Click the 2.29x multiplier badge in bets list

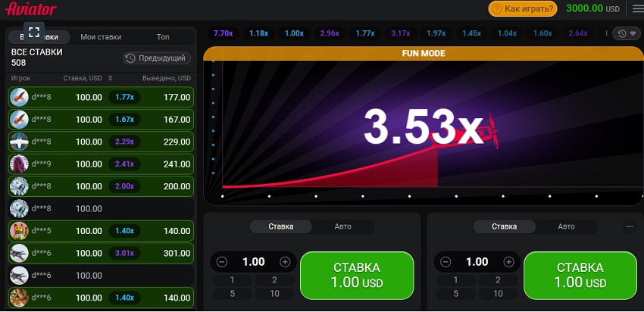124,142
